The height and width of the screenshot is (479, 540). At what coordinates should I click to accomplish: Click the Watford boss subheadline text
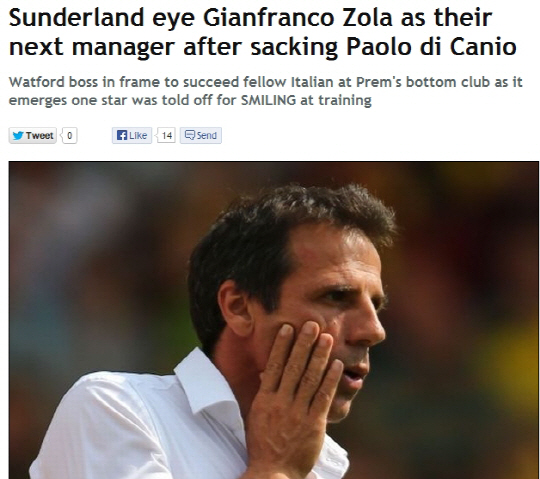tap(266, 91)
